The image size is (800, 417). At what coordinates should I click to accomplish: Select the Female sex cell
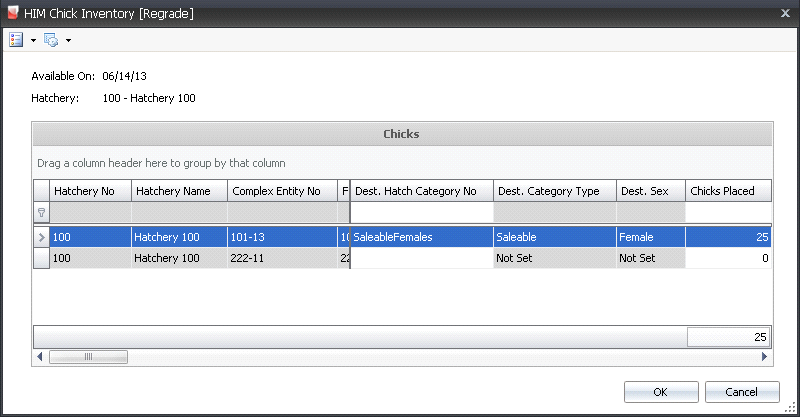pyautogui.click(x=651, y=237)
